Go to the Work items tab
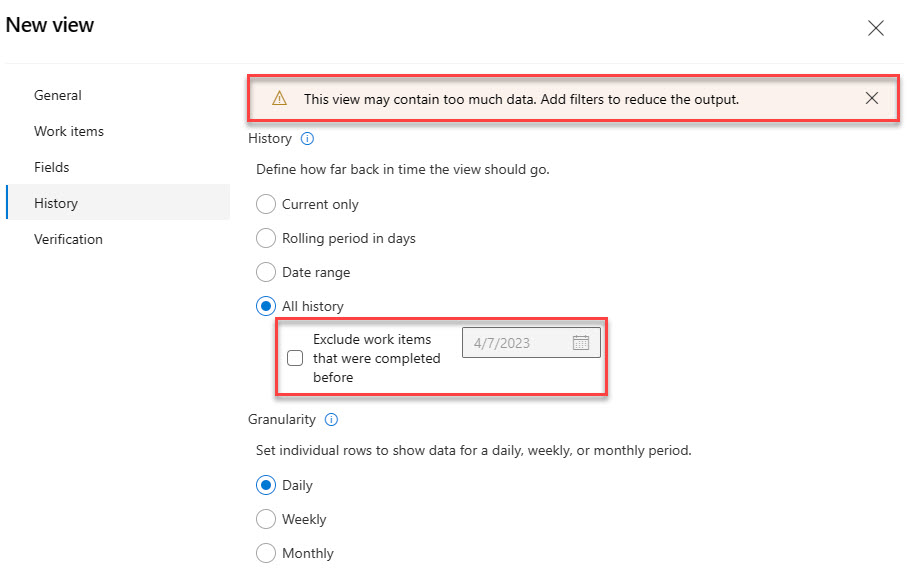This screenshot has height=580, width=910. 69,131
